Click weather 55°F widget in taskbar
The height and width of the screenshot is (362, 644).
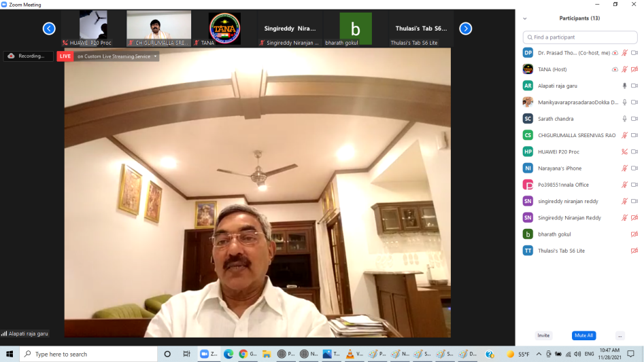518,354
